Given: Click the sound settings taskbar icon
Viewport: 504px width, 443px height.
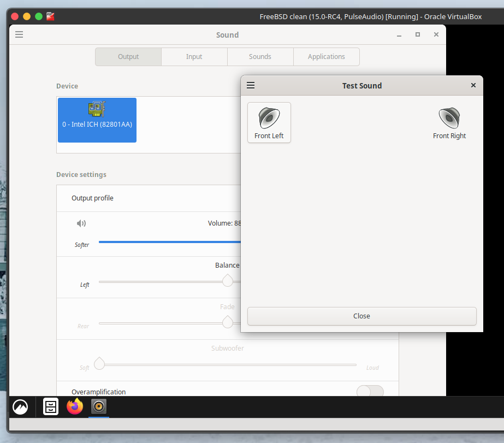Looking at the screenshot, I should click(x=99, y=406).
